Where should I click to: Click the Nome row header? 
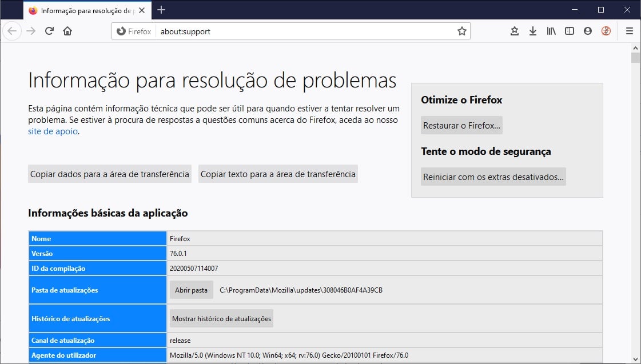pos(98,239)
